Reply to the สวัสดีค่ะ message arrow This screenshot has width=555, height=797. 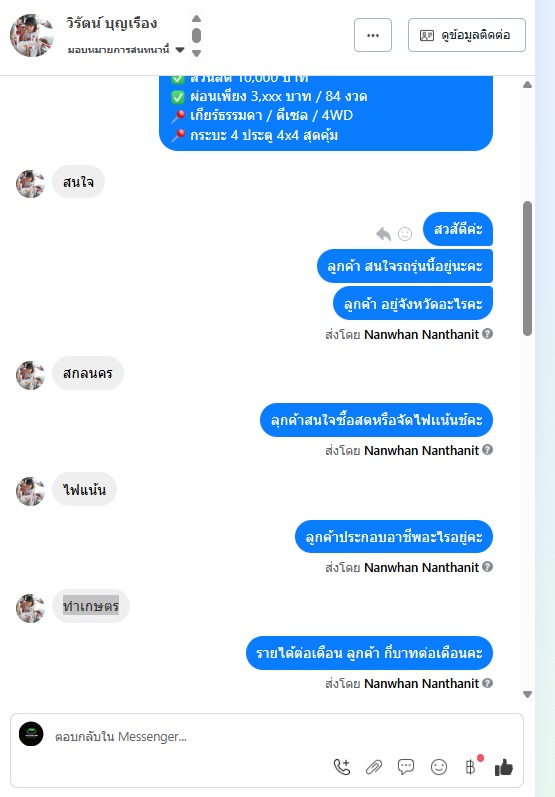(x=383, y=234)
